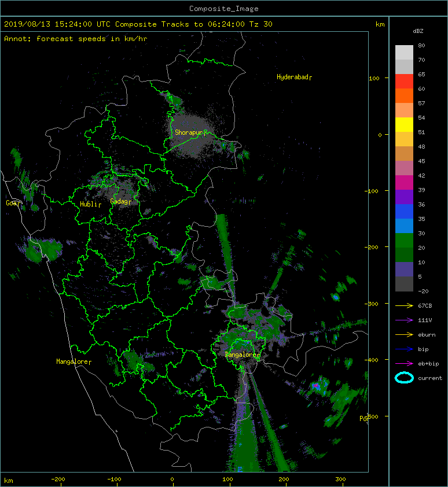Click the magenta eb+bip arrow legend icon
448x487 pixels.
(x=404, y=364)
